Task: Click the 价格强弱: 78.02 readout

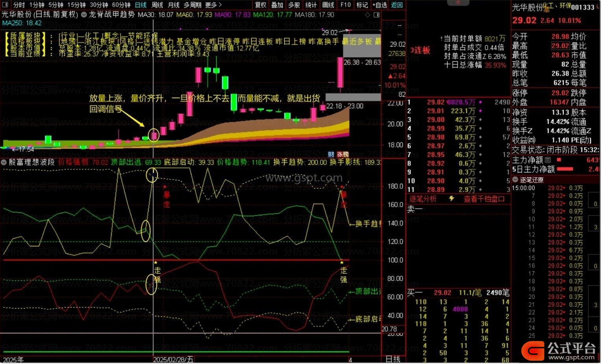Action: click(x=83, y=162)
